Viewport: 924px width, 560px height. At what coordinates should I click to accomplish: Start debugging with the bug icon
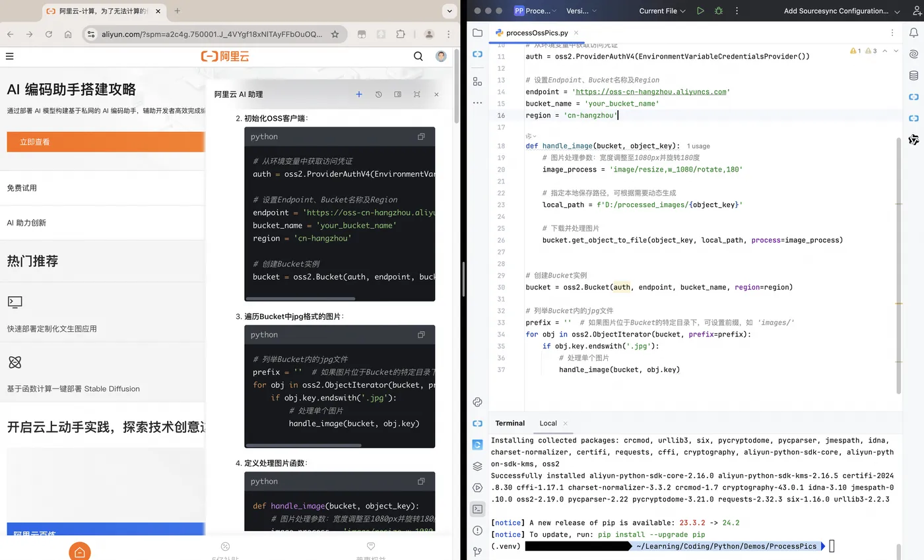point(719,11)
